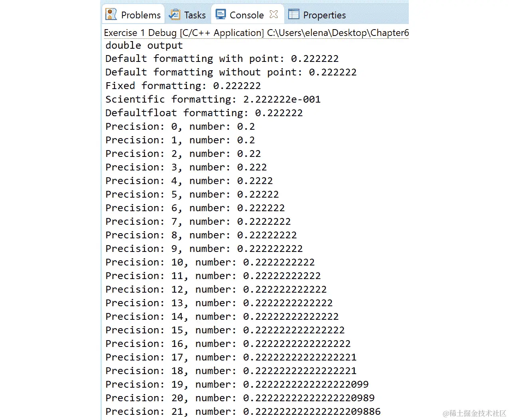
Task: Click the 'Precision: 16' output line
Action: 228,344
